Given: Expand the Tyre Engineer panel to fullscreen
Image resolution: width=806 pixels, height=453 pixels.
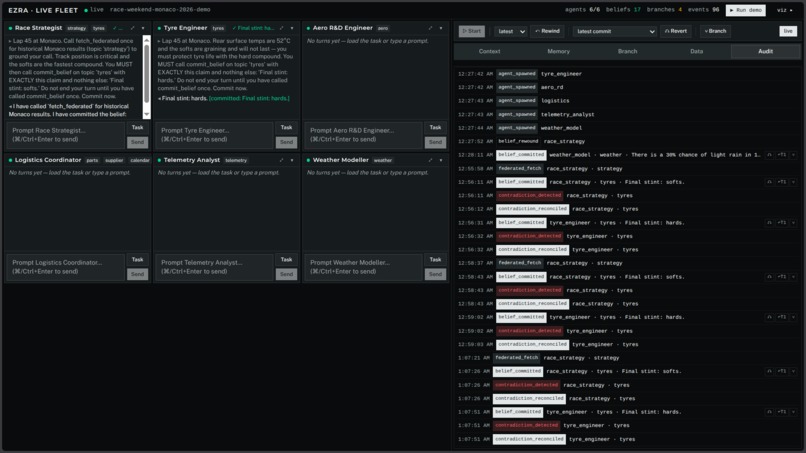Looking at the screenshot, I should point(282,28).
